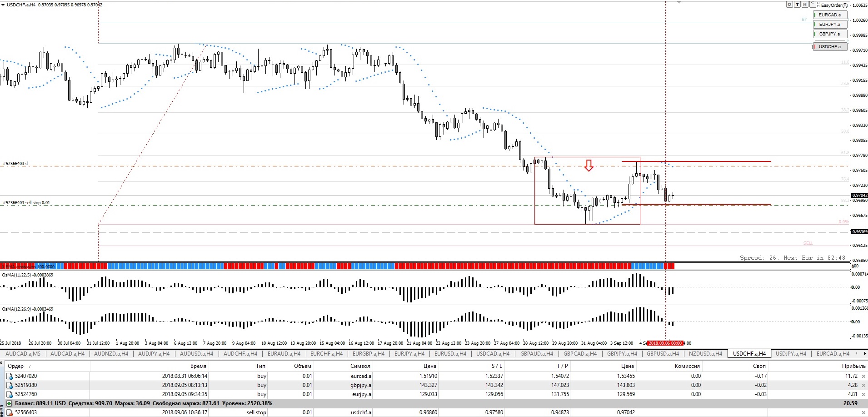
Task: Open the EURCAD.a,H4 chart tab
Action: [833, 353]
